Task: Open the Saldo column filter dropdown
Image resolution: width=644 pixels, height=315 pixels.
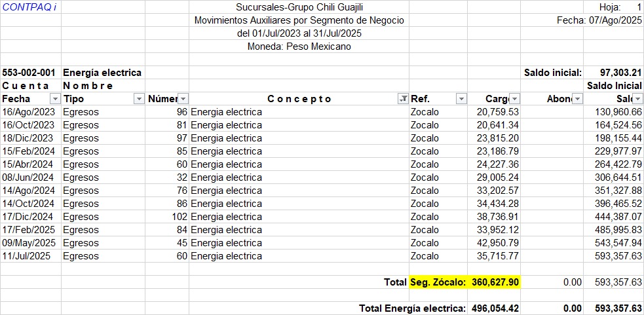Action: [x=638, y=99]
